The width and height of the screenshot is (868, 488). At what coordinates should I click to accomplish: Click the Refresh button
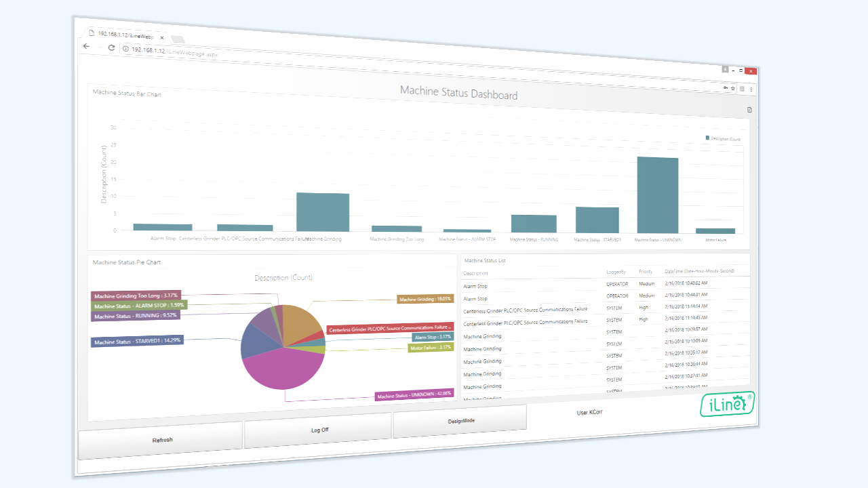(x=161, y=439)
